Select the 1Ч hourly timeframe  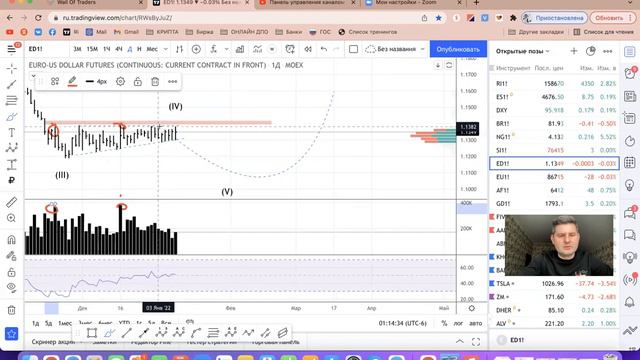107,49
